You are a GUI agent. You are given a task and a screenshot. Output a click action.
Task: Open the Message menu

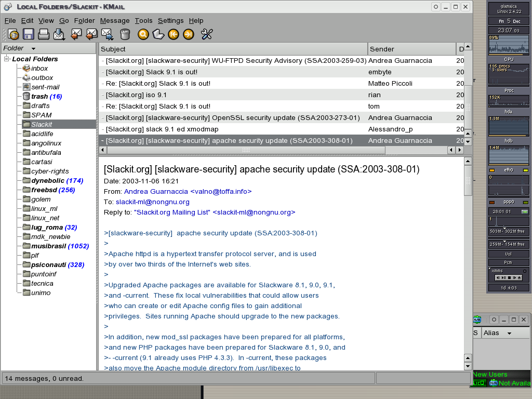(x=115, y=21)
